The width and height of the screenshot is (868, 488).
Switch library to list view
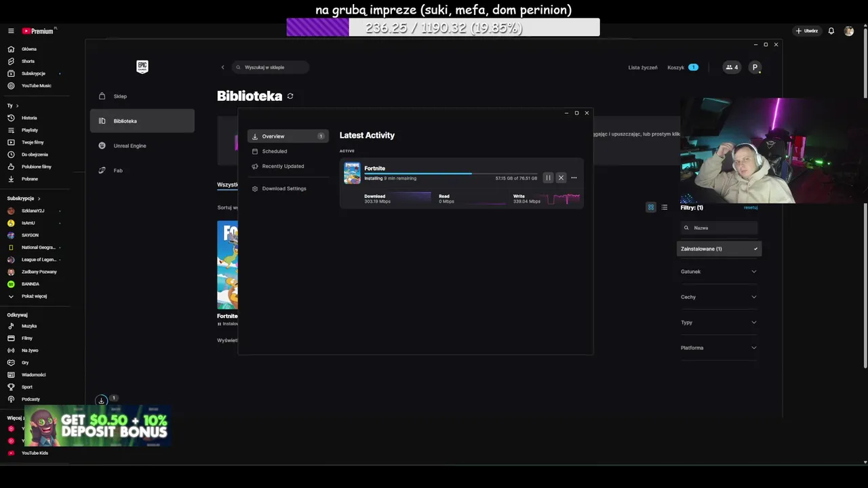point(665,207)
